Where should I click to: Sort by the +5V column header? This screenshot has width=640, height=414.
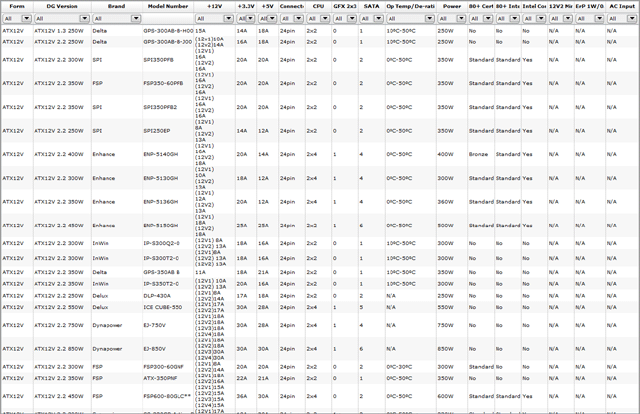[x=268, y=6]
